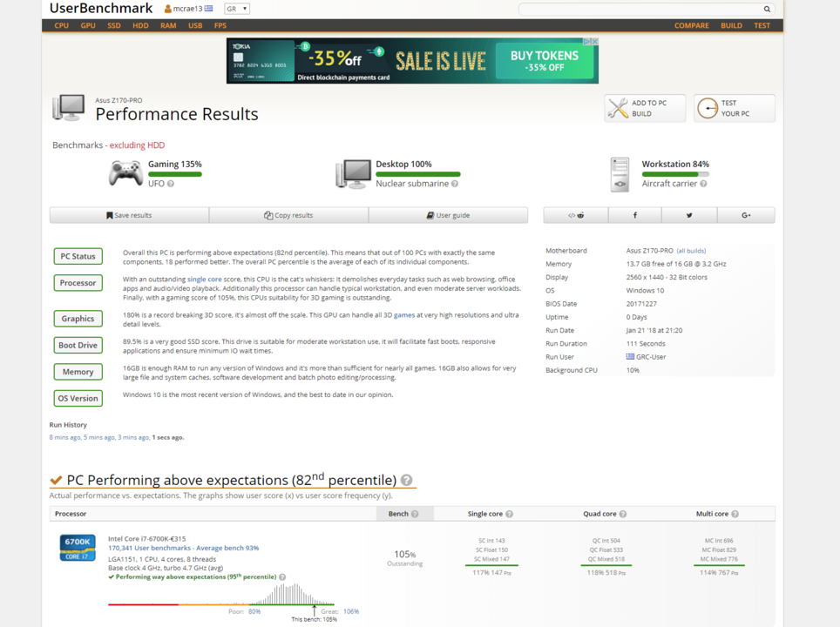
Task: Go to the COMPARE page
Action: coord(692,26)
